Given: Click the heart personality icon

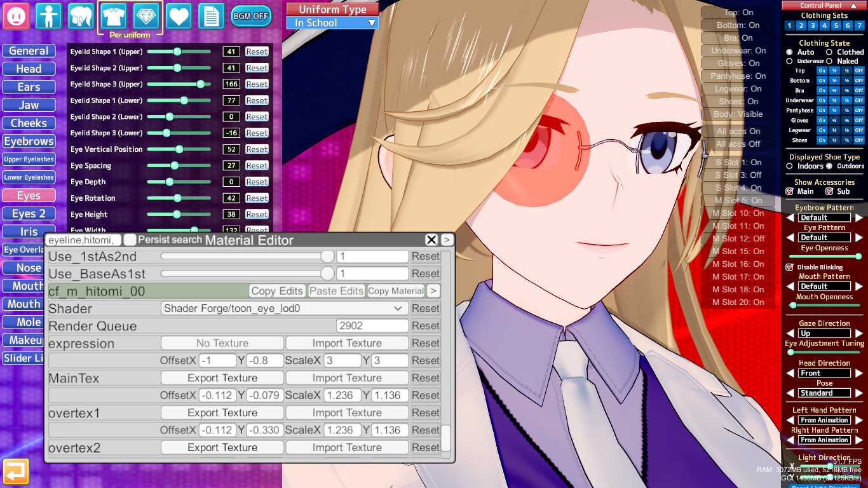Looking at the screenshot, I should (179, 16).
